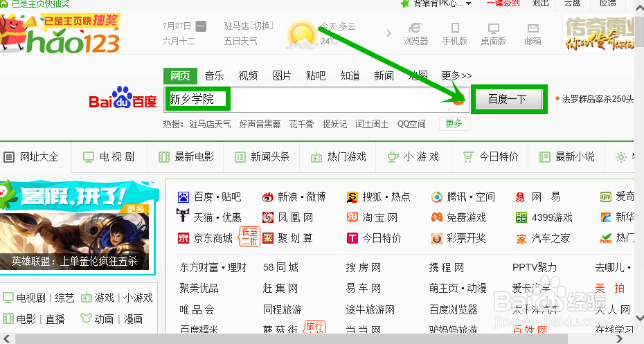Open the 小游戏 navigation tab
This screenshot has width=644, height=344.
tap(413, 157)
